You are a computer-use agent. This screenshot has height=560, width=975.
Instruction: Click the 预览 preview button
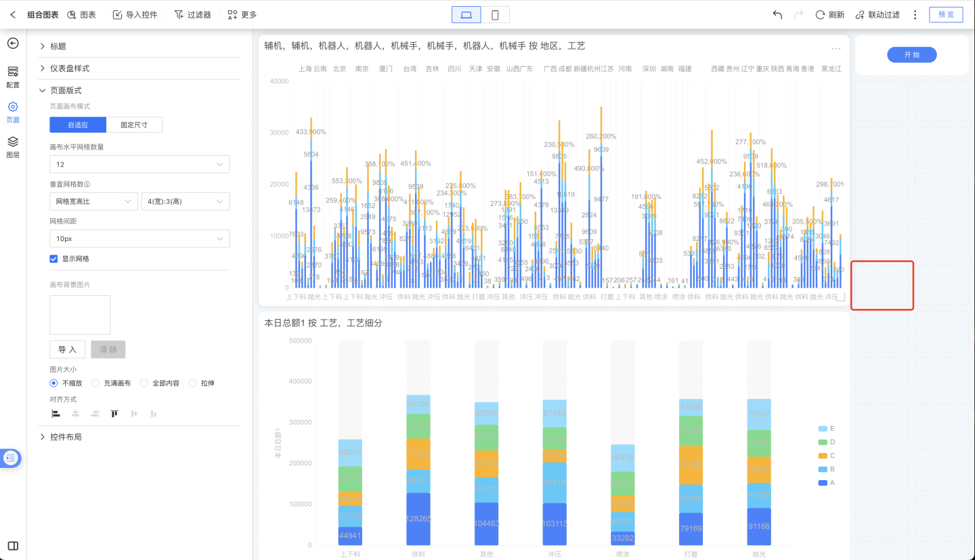pyautogui.click(x=946, y=15)
